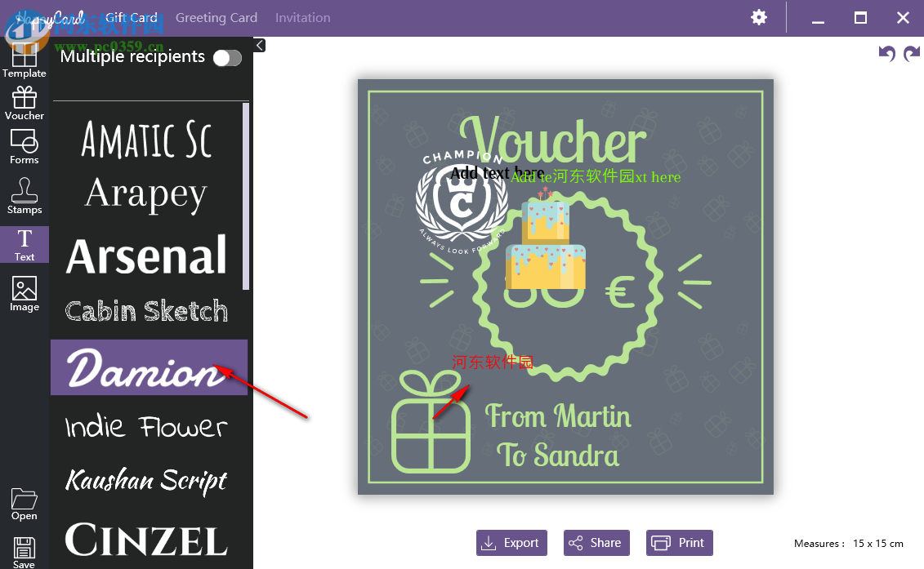Toggle Multiple recipients switch

click(227, 58)
